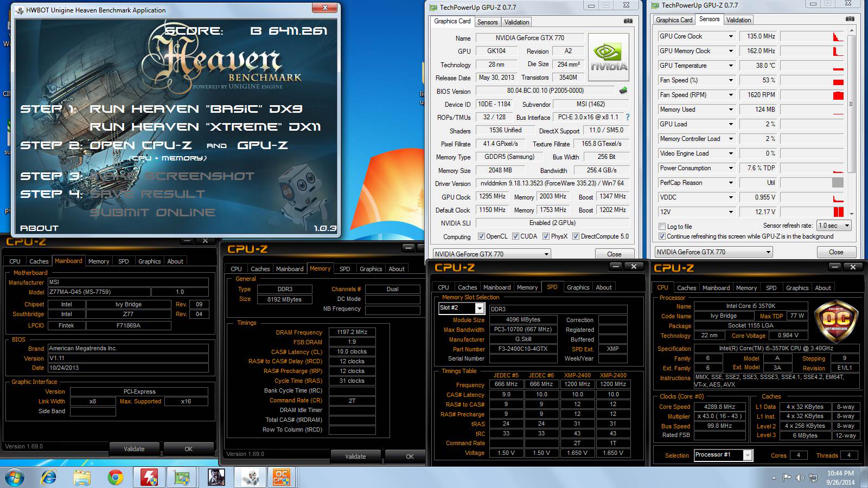Open the GPU Temperature sensor dropdown
The height and width of the screenshot is (488, 868).
pos(731,66)
